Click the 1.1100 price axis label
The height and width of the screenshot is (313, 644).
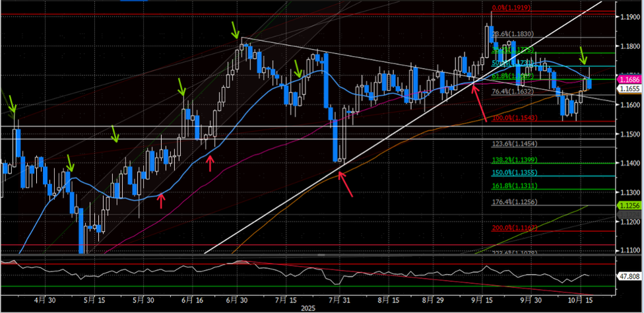(x=629, y=250)
